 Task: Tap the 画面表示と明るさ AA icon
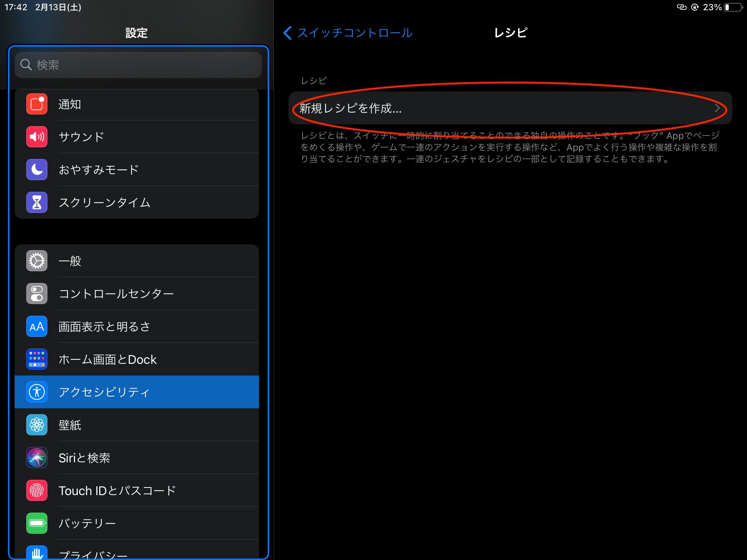(37, 326)
